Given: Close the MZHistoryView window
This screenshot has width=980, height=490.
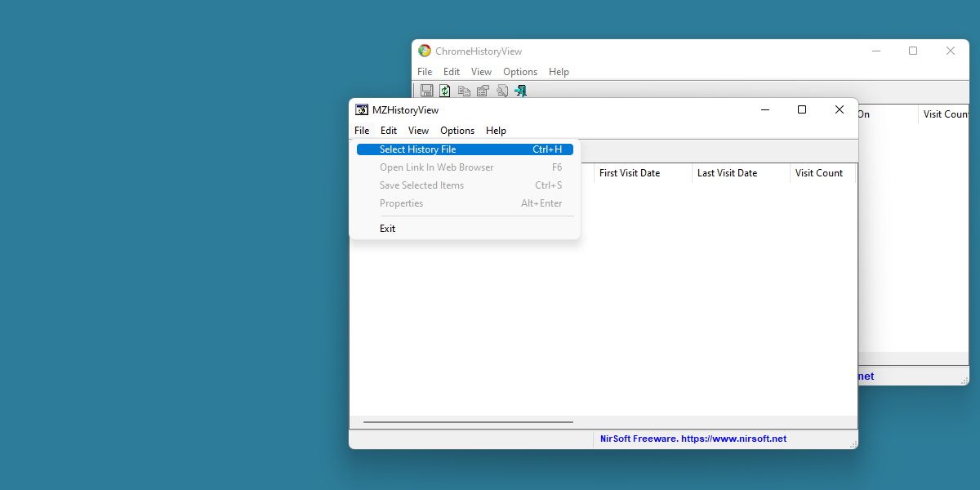Looking at the screenshot, I should pos(840,109).
